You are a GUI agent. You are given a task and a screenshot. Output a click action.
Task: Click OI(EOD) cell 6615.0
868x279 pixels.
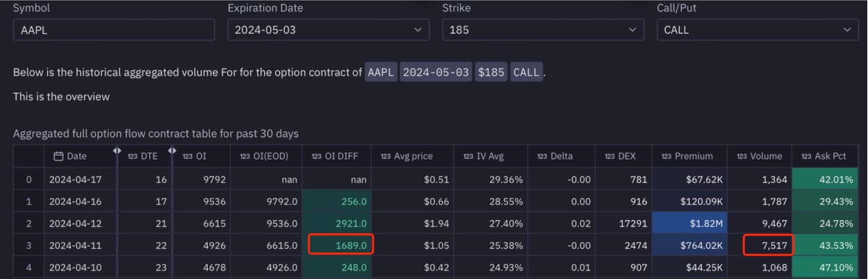(267, 246)
